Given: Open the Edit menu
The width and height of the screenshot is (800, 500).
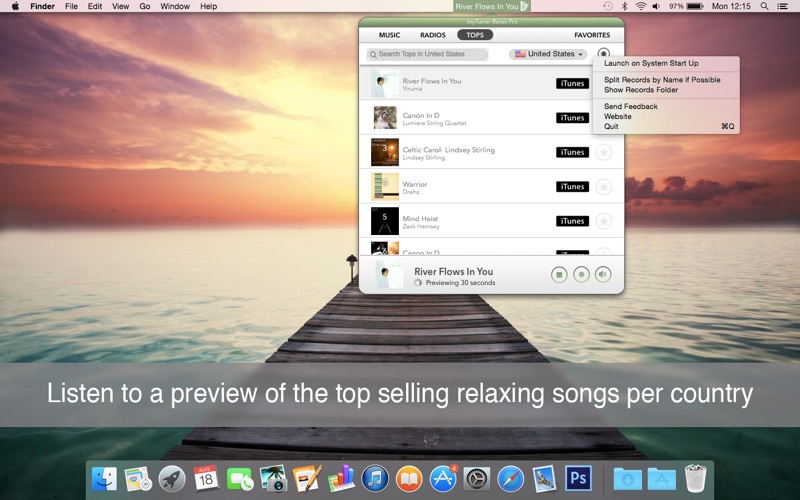Looking at the screenshot, I should (x=95, y=6).
